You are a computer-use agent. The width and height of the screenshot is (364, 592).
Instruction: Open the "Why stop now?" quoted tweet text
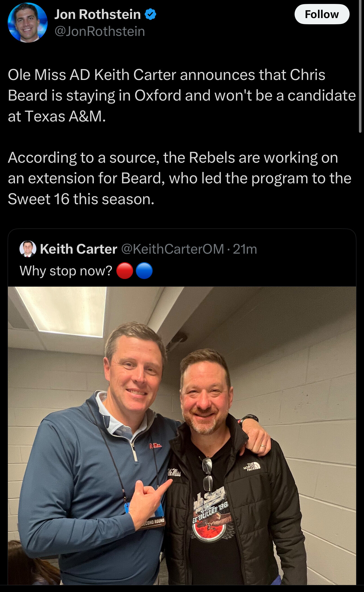pos(66,271)
